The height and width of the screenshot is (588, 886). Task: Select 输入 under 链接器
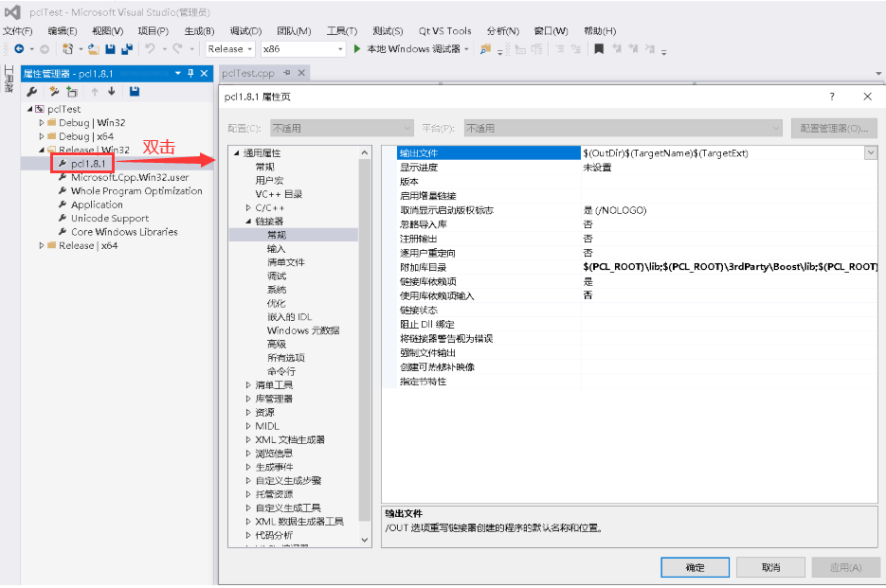[x=277, y=248]
